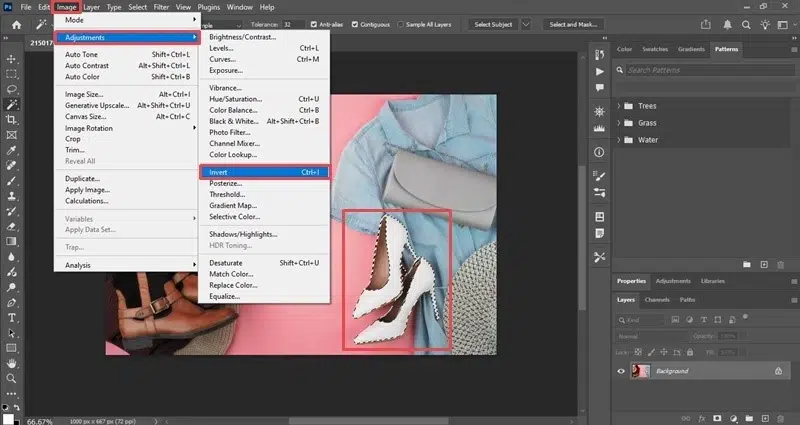The height and width of the screenshot is (425, 800).
Task: Hide the Background layer with eye icon
Action: tap(621, 371)
